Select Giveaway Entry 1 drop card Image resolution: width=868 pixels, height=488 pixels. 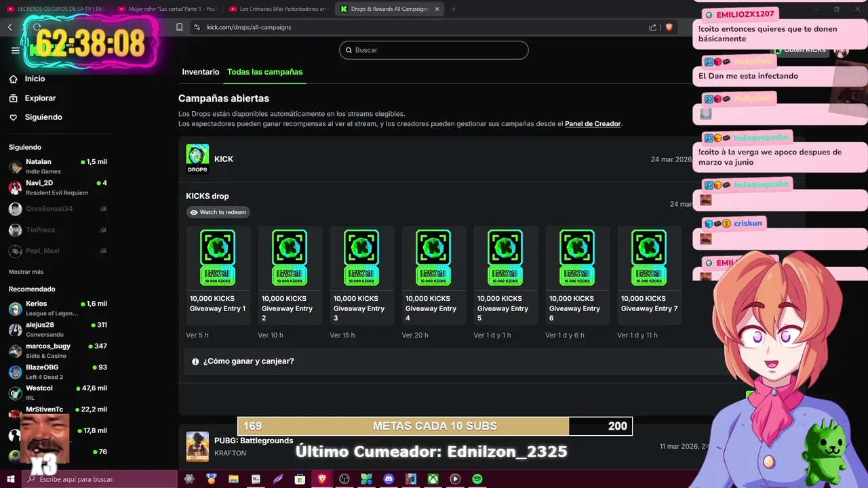point(218,275)
